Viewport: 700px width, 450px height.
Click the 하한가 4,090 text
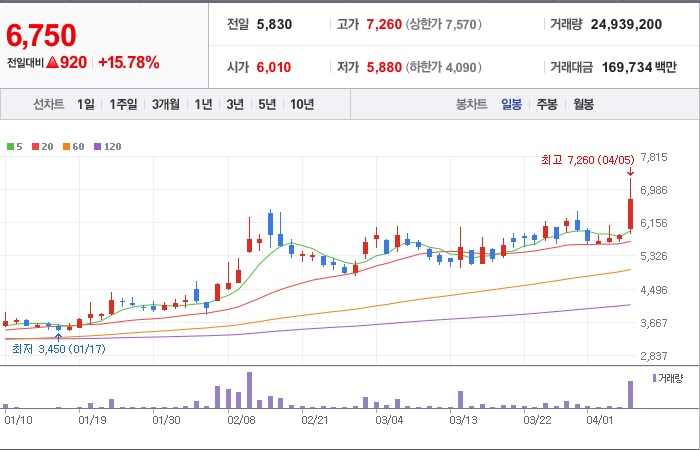(444, 67)
